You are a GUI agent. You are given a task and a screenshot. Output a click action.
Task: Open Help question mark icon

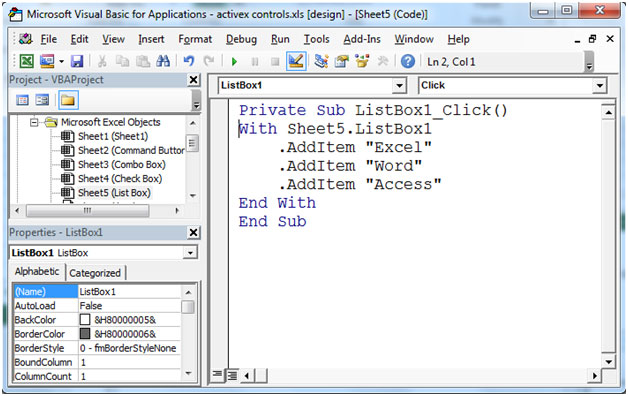pyautogui.click(x=408, y=61)
